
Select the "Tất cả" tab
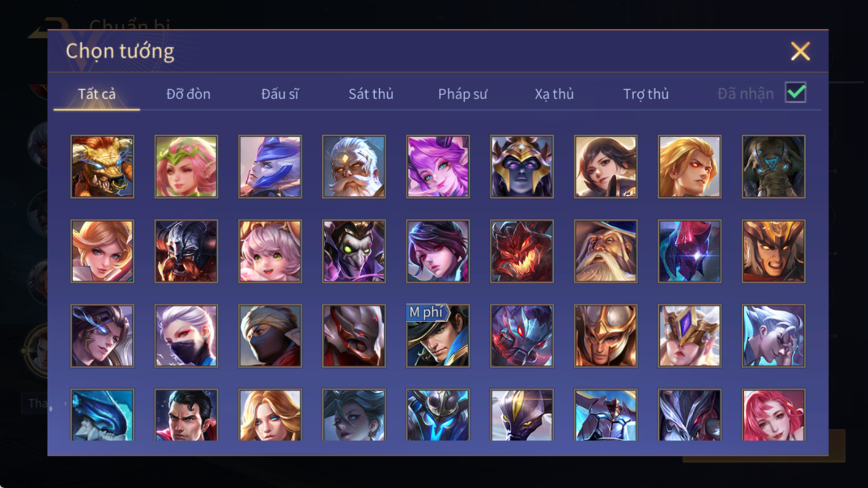tap(97, 94)
